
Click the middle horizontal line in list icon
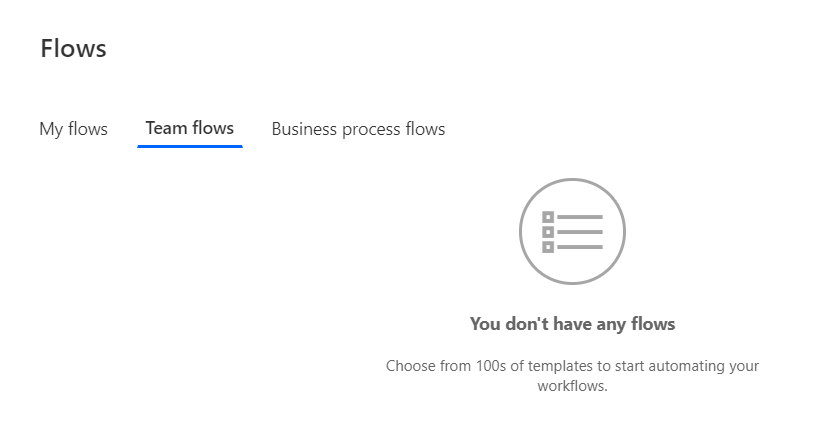tap(580, 232)
